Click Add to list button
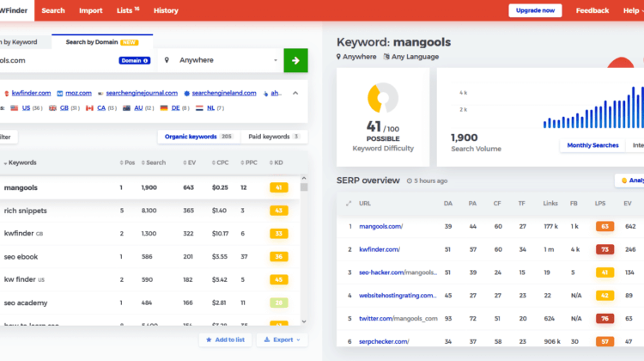Viewport: 644px width, 361px height. 225,340
